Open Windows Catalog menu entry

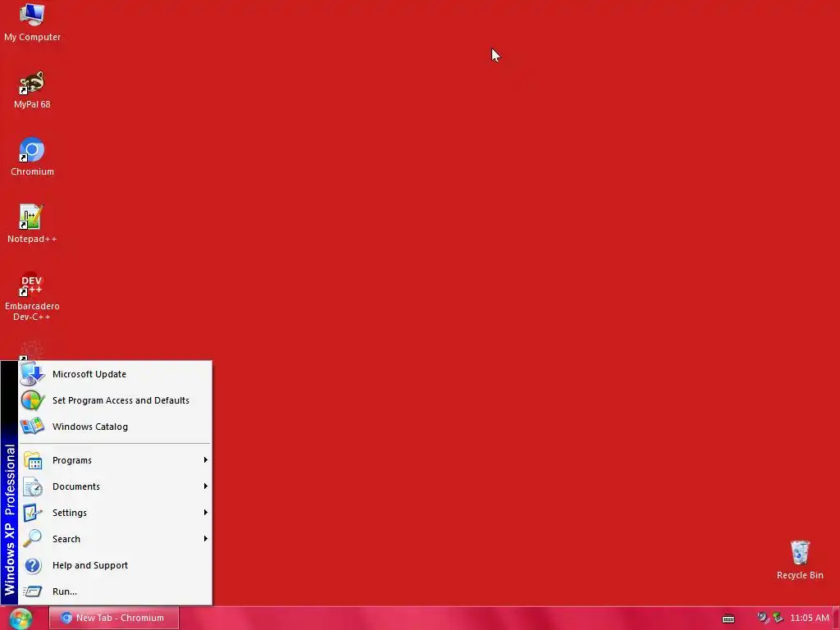pos(115,427)
